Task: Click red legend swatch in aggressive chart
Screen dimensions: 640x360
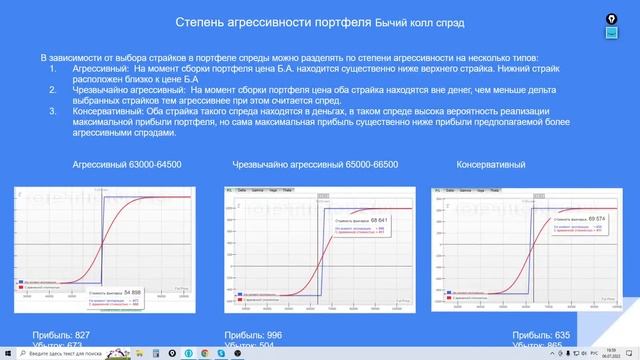Action: point(21,287)
